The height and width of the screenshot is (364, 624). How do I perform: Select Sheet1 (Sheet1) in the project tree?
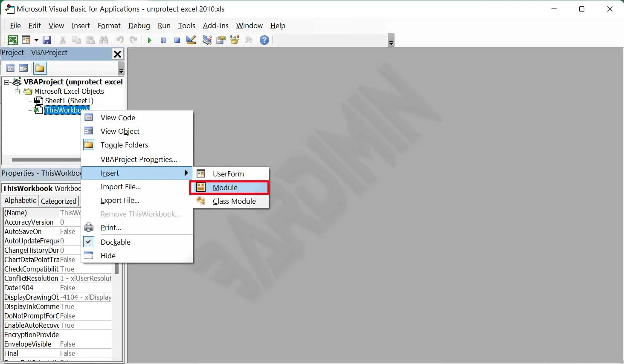click(x=69, y=101)
